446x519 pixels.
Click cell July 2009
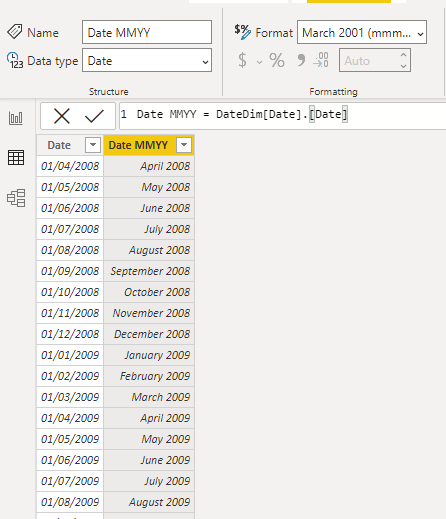click(149, 481)
